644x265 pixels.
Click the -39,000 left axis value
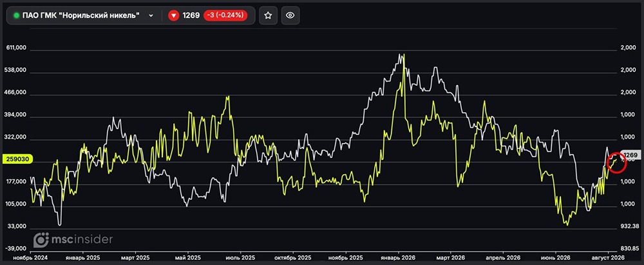17,248
